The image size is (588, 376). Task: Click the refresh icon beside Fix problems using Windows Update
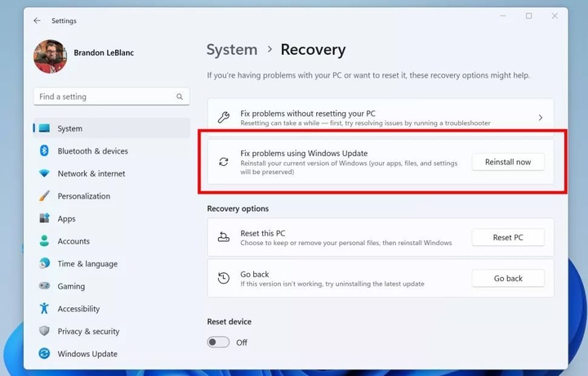pos(224,162)
